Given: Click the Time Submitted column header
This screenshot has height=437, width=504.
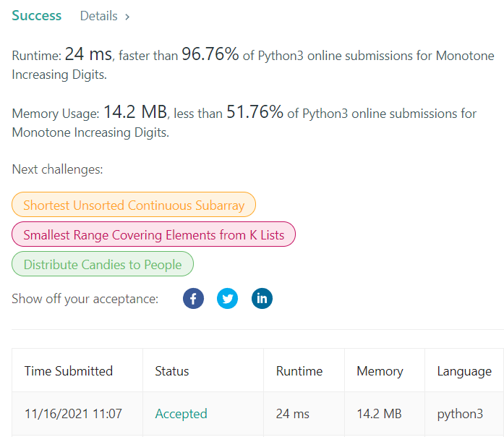Looking at the screenshot, I should tap(69, 371).
